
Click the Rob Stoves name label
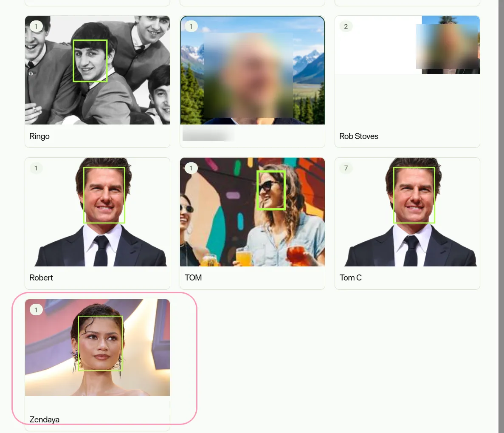[359, 136]
